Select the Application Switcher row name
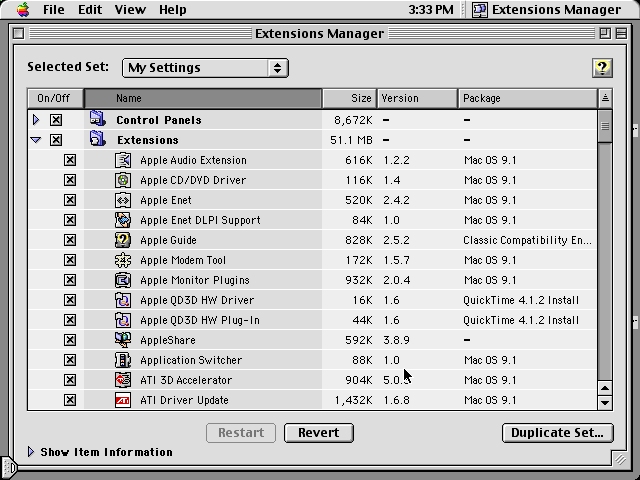The image size is (640, 480). [191, 360]
